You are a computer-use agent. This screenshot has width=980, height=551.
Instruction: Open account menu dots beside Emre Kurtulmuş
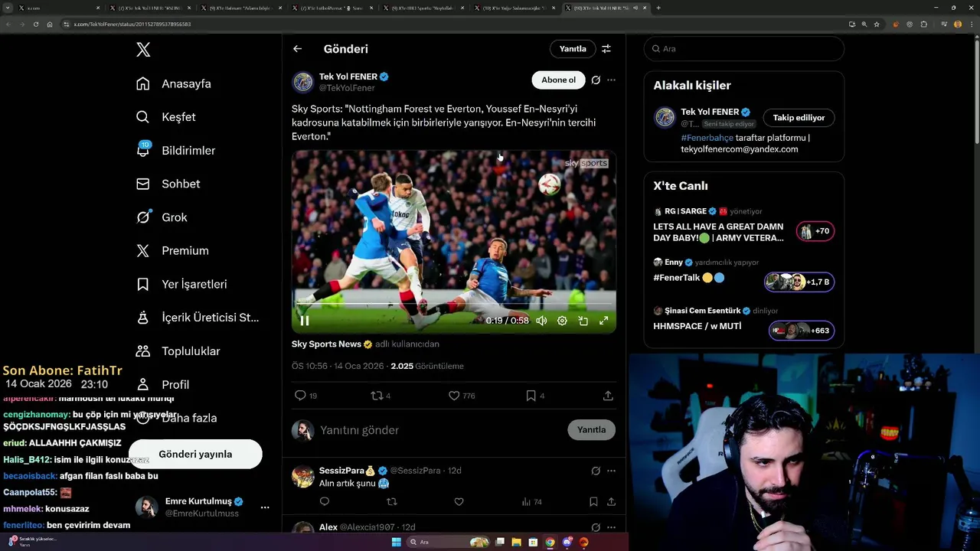[x=265, y=507]
